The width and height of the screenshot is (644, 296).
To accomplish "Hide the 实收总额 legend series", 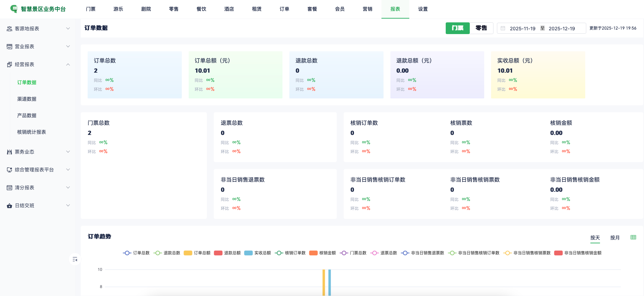I will 257,253.
